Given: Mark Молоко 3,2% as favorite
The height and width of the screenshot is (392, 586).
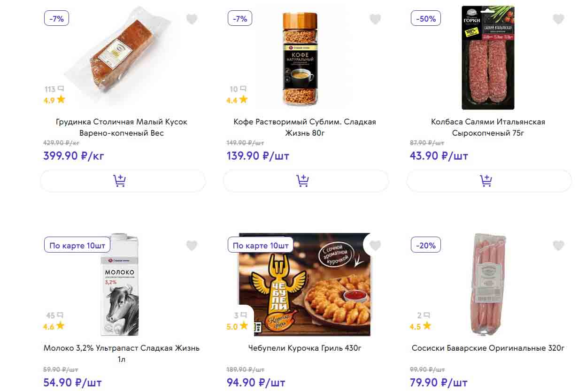Looking at the screenshot, I should coord(192,246).
